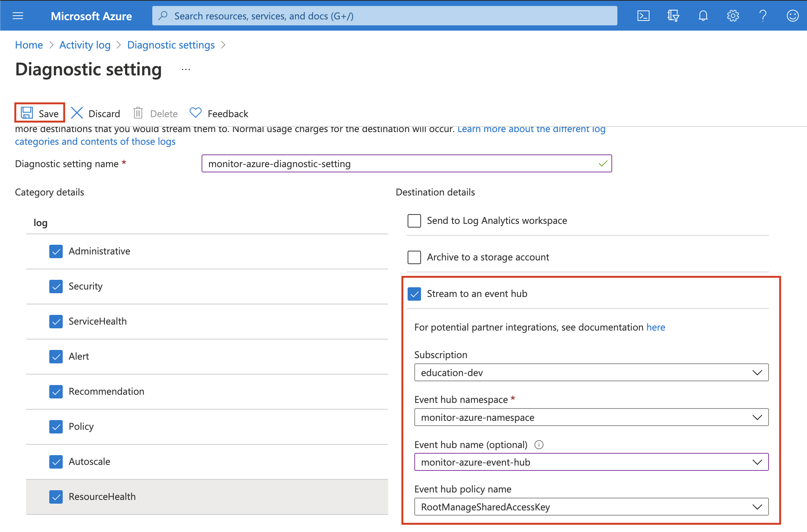Open the Event hub policy name dropdown
The height and width of the screenshot is (532, 807).
[x=591, y=507]
